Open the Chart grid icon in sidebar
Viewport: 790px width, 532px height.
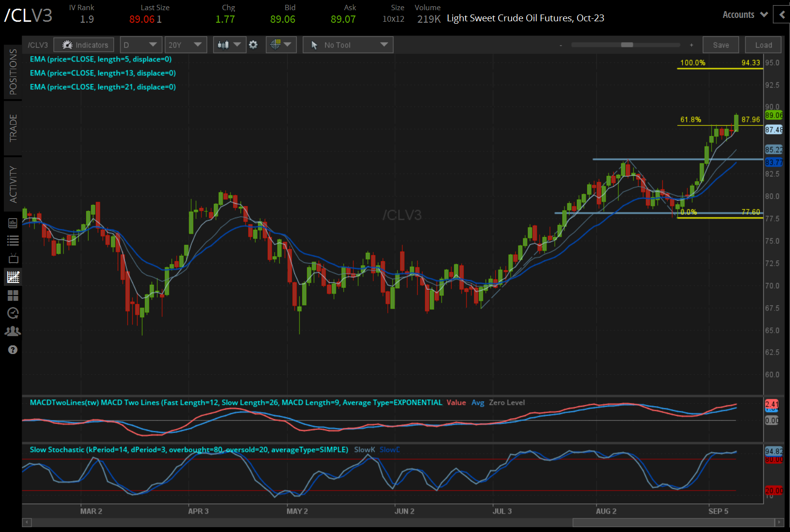[x=13, y=296]
